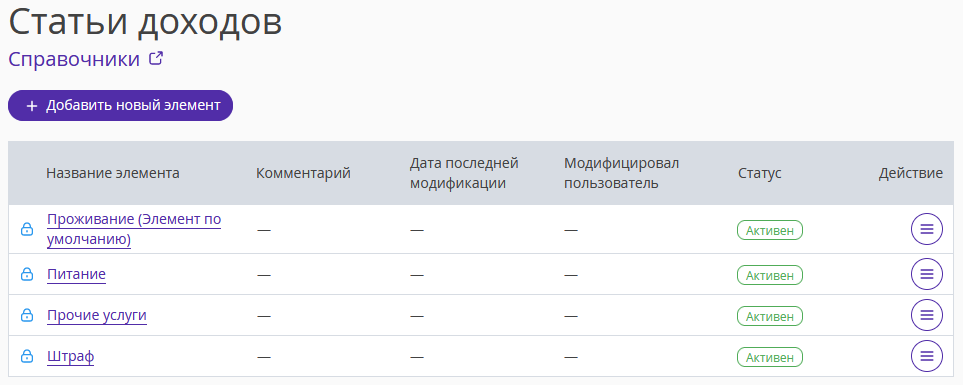Screen dimensions: 963x385
Task: Click the external link icon next to Справочники
Action: coord(156,59)
